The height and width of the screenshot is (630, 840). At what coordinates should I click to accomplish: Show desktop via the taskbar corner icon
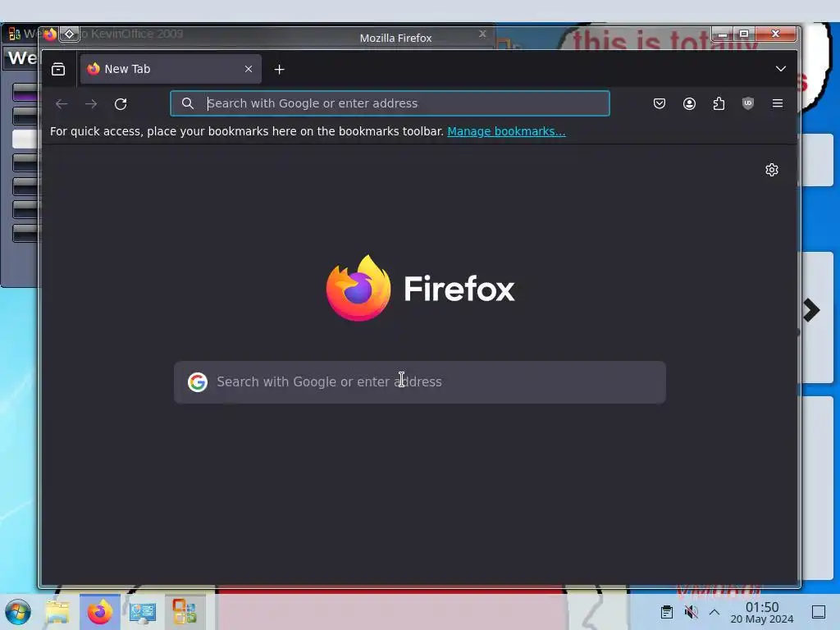click(819, 612)
